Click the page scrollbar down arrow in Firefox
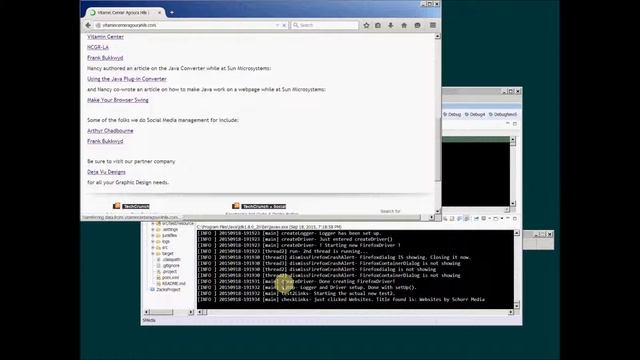The width and height of the screenshot is (640, 360). tap(438, 211)
